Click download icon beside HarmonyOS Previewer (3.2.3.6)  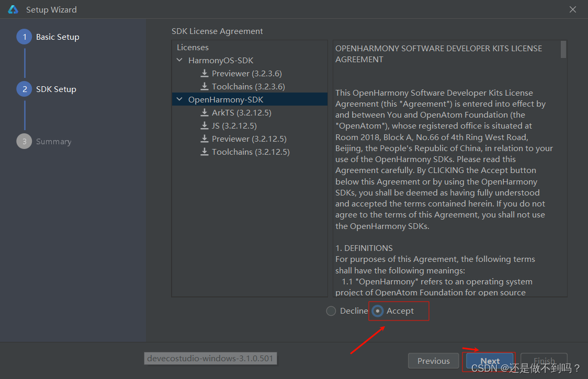tap(205, 73)
